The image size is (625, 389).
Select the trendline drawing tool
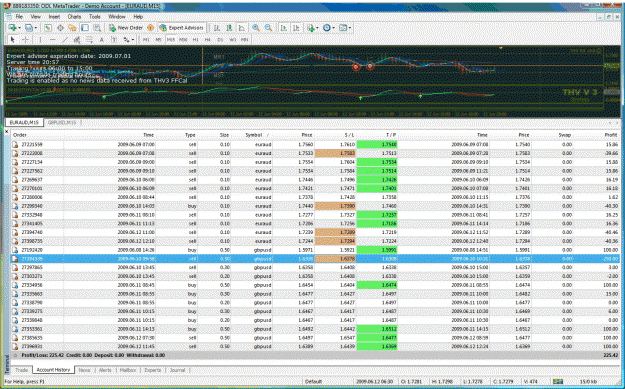(65, 39)
